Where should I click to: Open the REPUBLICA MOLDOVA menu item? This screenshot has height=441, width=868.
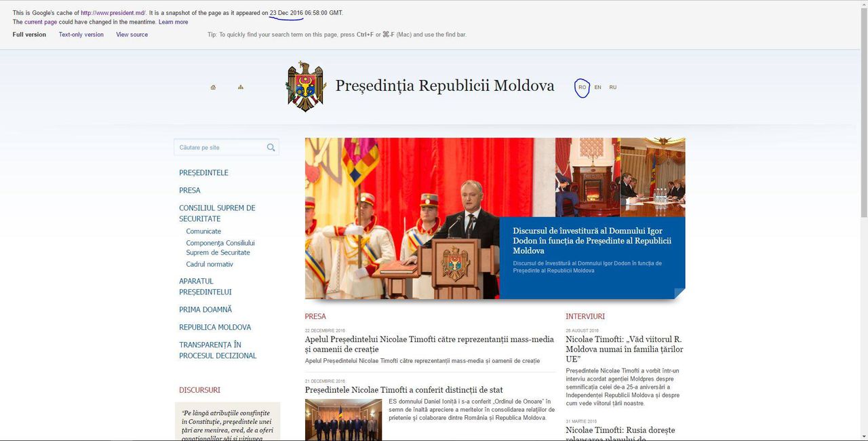coord(215,327)
